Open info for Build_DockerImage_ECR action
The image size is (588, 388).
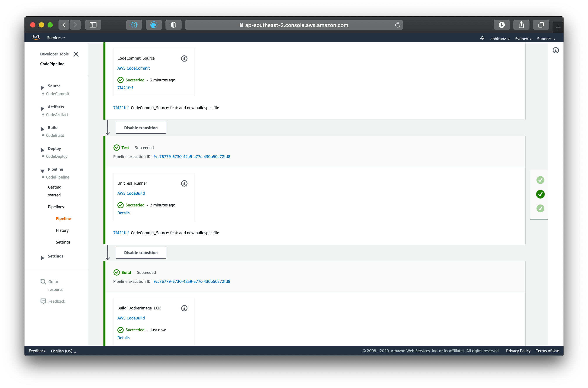(184, 308)
